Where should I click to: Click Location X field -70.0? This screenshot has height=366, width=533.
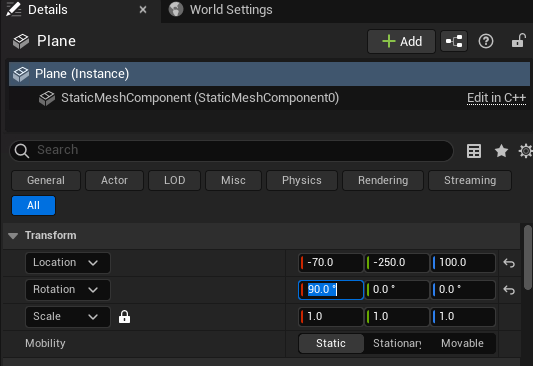331,263
